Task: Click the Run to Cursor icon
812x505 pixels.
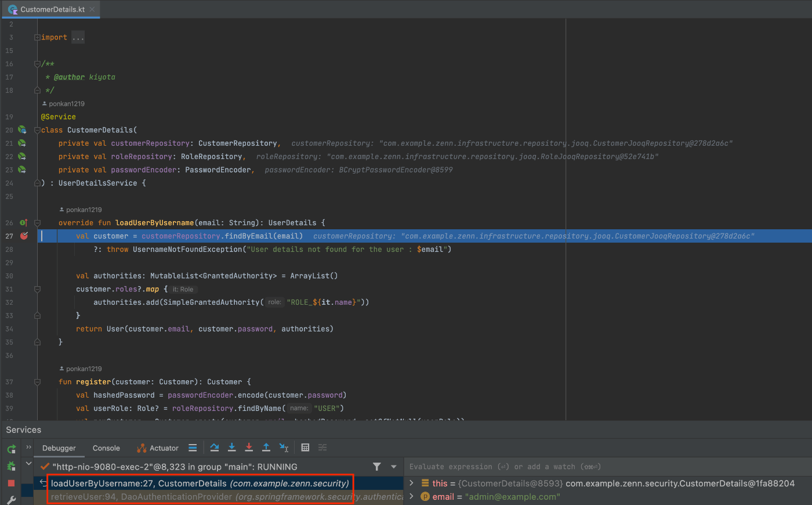Action: click(284, 448)
